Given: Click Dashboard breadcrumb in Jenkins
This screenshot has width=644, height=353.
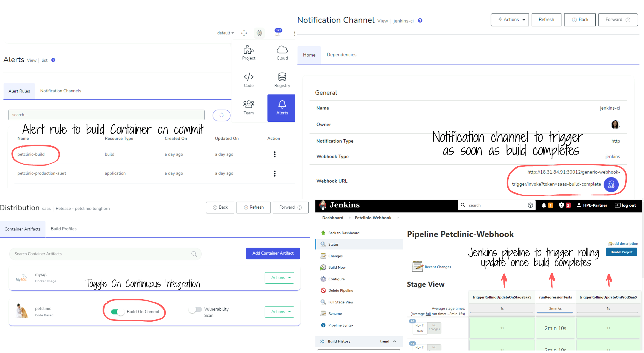Looking at the screenshot, I should 333,218.
